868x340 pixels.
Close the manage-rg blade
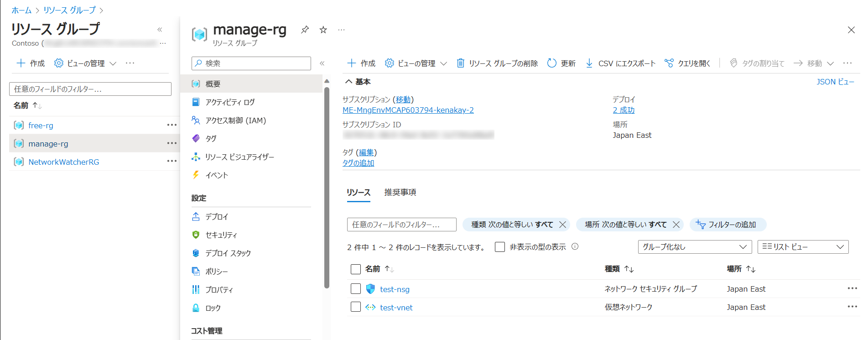point(851,30)
